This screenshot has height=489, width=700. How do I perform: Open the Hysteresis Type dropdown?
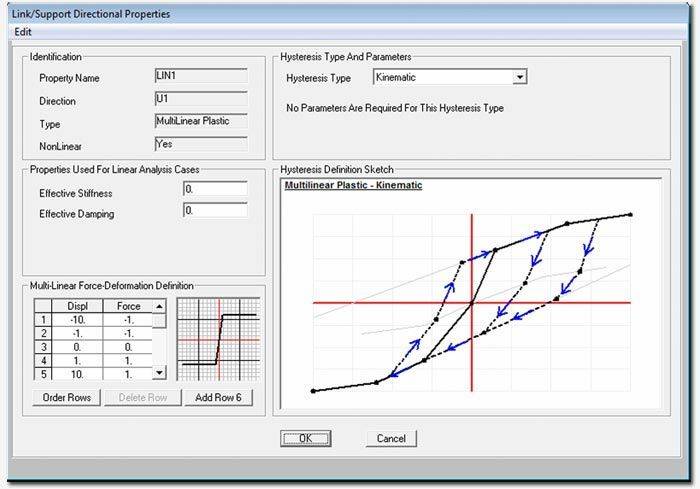click(519, 77)
